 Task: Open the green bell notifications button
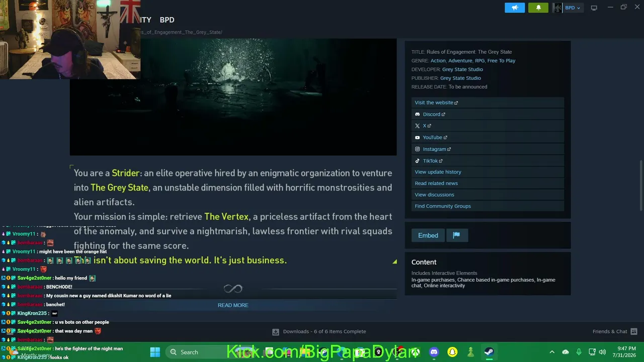coord(538,8)
